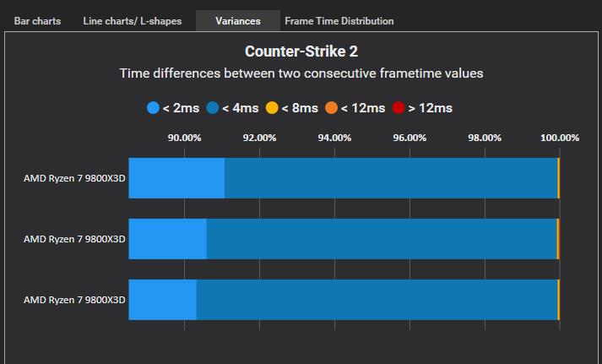This screenshot has width=602, height=364.
Task: Click the < 8ms legend text label
Action: point(301,108)
